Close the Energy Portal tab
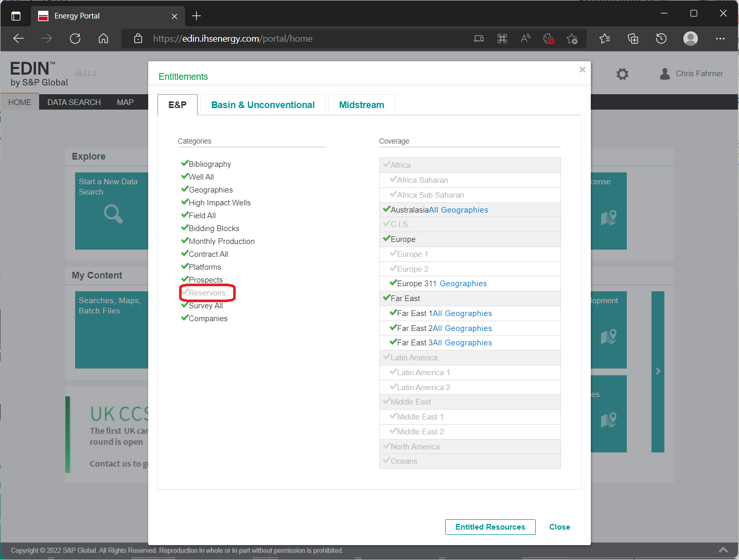This screenshot has height=560, width=739. tap(174, 16)
